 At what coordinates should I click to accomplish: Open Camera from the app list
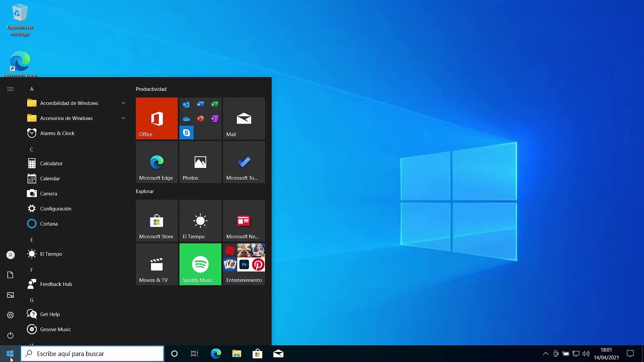(x=75, y=194)
